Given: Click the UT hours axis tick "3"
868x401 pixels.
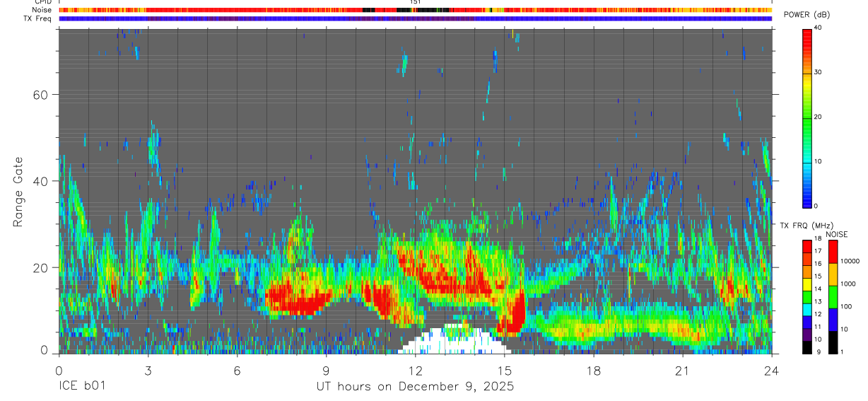Looking at the screenshot, I should point(148,370).
